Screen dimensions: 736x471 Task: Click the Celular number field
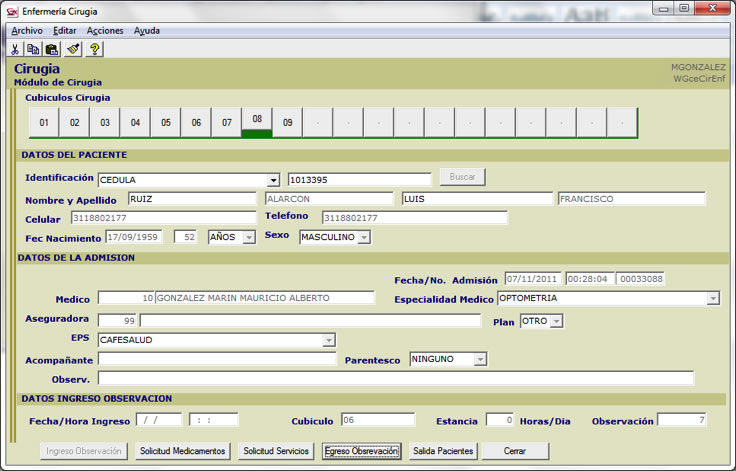click(x=163, y=218)
